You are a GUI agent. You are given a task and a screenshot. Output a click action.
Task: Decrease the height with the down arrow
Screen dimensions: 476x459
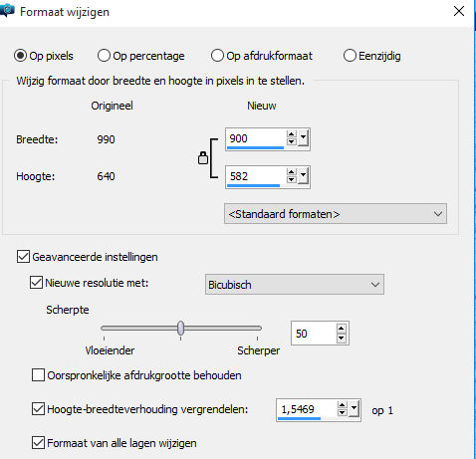(x=292, y=179)
